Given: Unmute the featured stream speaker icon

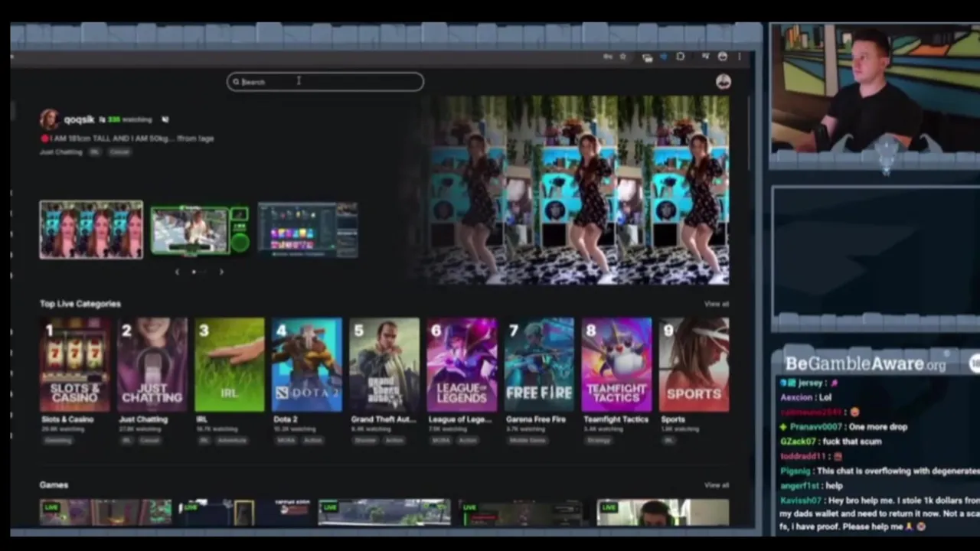Looking at the screenshot, I should [165, 119].
